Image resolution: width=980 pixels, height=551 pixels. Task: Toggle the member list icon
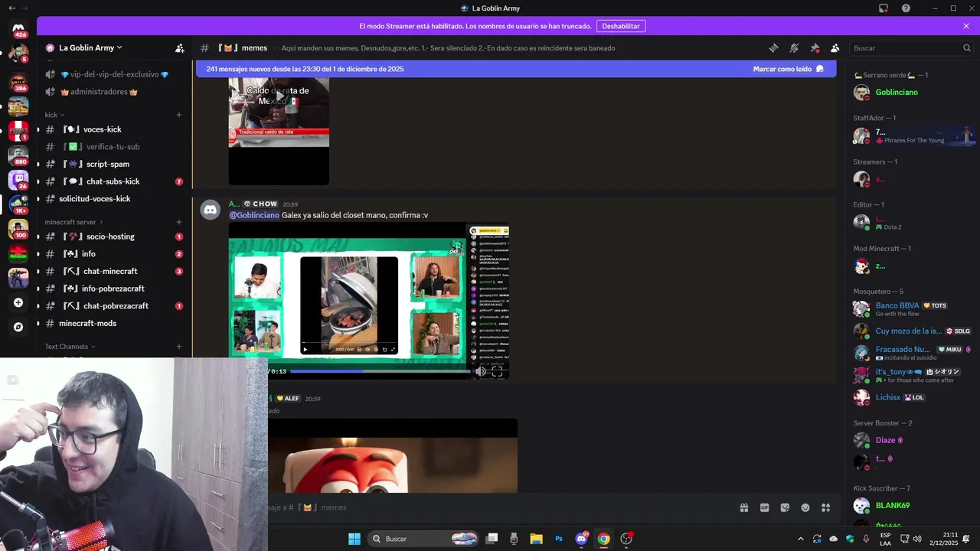835,47
